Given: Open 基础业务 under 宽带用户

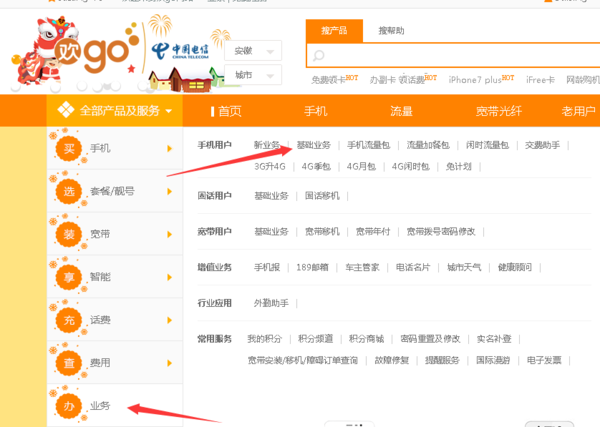Looking at the screenshot, I should 271,231.
